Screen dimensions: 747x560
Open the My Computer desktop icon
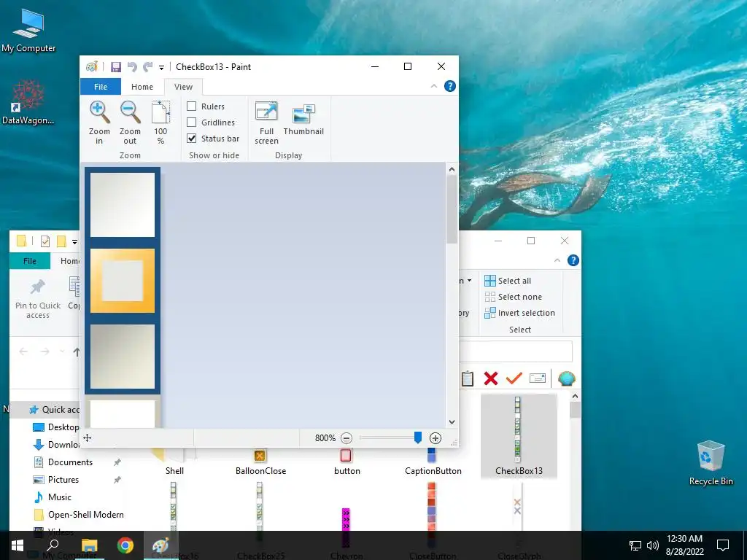(28, 31)
